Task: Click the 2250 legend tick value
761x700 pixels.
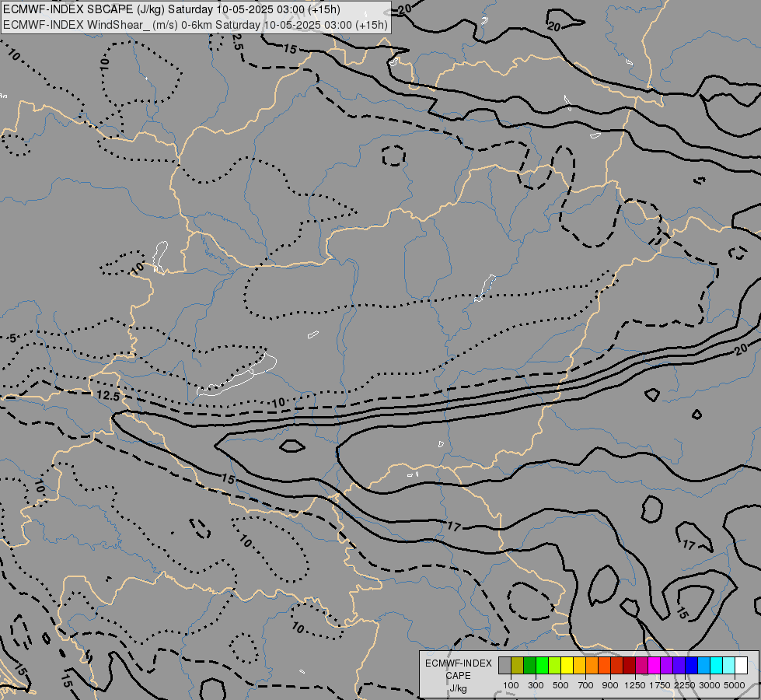Action: click(685, 685)
